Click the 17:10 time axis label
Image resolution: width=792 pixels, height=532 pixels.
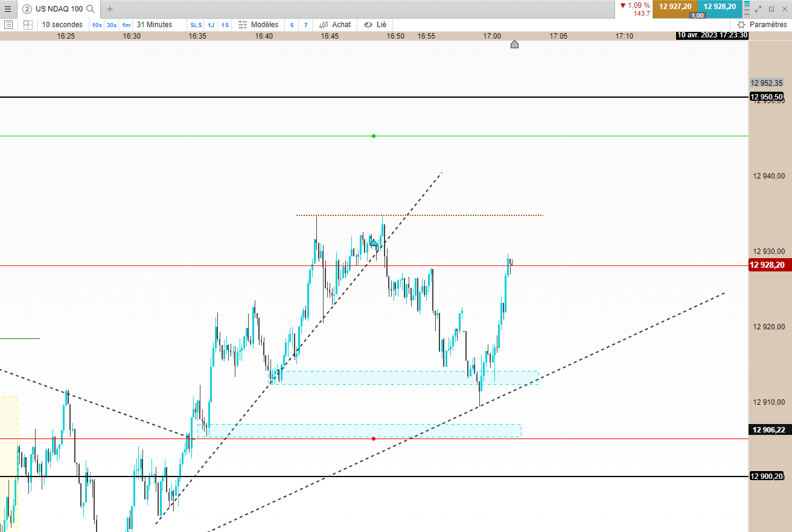(624, 36)
